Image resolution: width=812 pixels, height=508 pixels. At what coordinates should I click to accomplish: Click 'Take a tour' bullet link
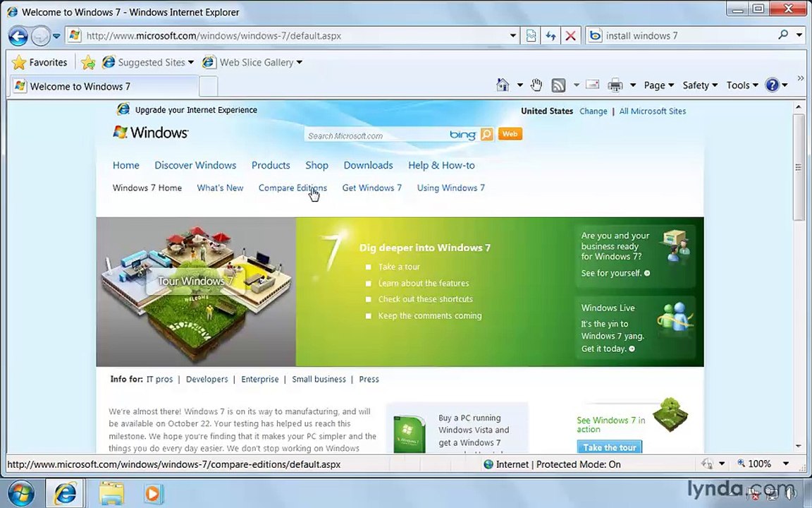(x=399, y=267)
